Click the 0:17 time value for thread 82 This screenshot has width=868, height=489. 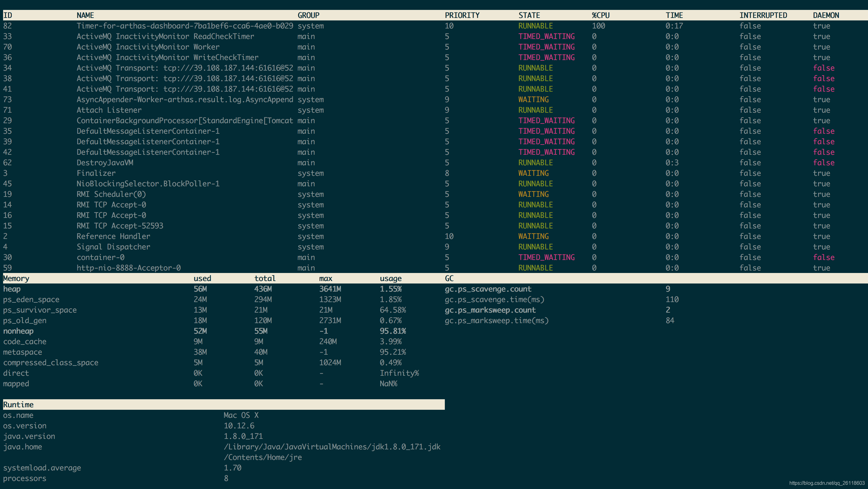(x=674, y=26)
